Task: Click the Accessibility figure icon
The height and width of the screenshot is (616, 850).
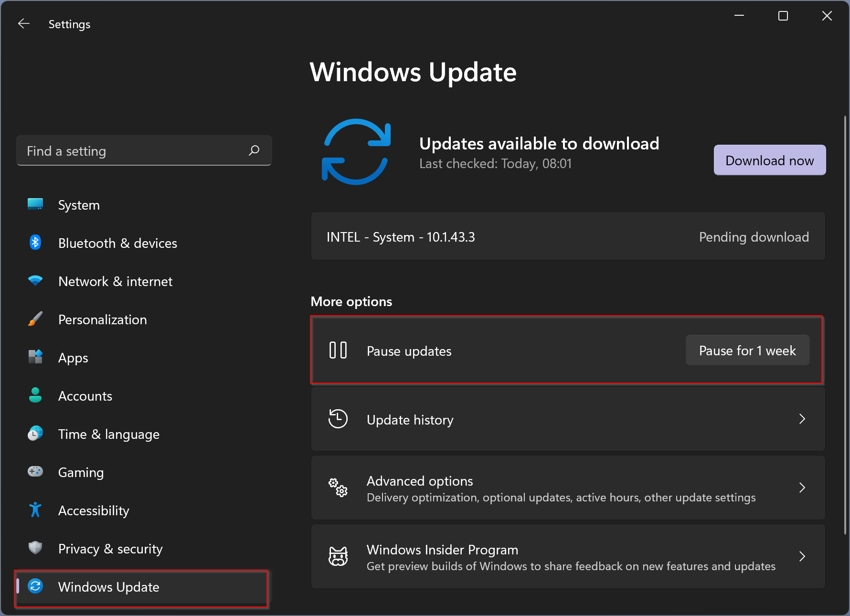Action: tap(35, 510)
